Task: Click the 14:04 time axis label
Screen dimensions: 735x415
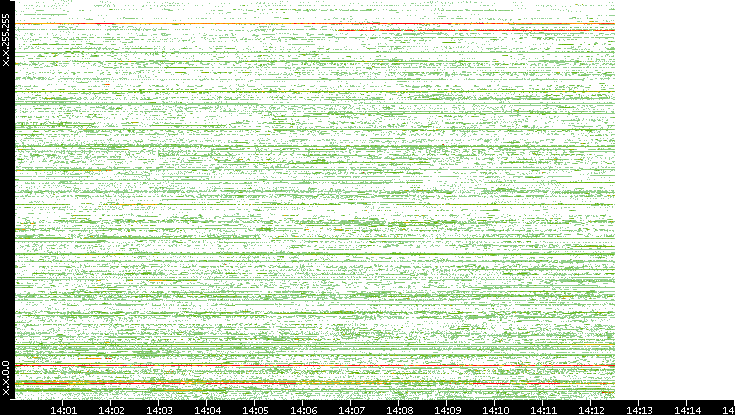Action: [x=207, y=410]
